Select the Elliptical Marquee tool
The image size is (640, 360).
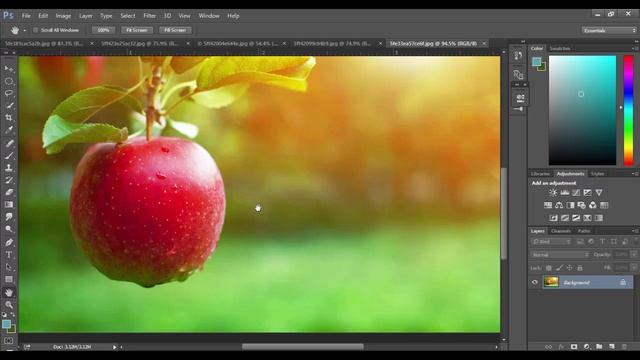click(x=9, y=81)
